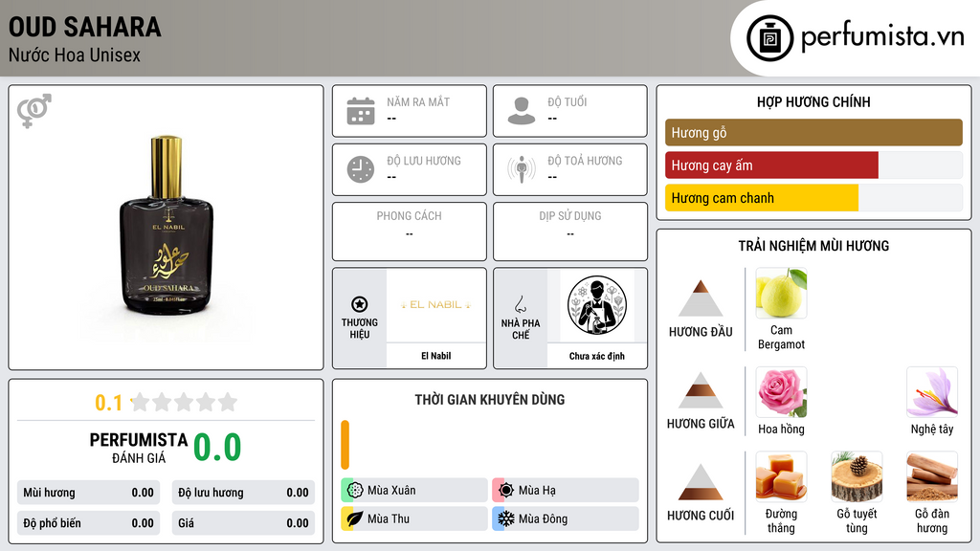
Task: Click the Mùa Đông snowflake icon
Action: (x=506, y=518)
